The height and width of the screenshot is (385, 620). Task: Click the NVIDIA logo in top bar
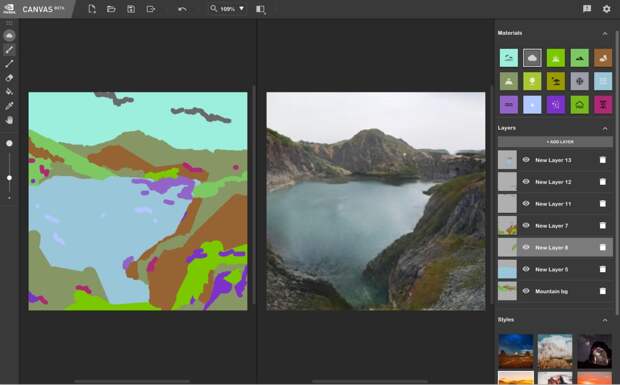click(x=9, y=9)
